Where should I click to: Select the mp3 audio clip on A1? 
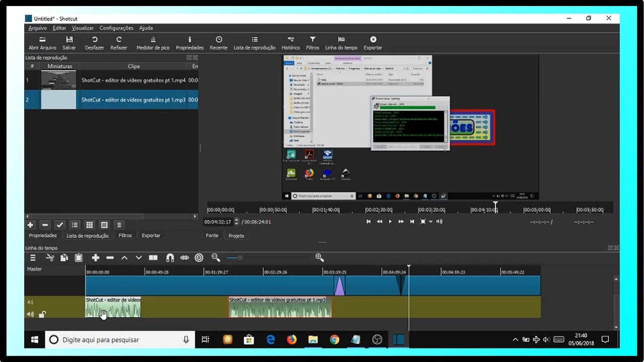(280, 307)
